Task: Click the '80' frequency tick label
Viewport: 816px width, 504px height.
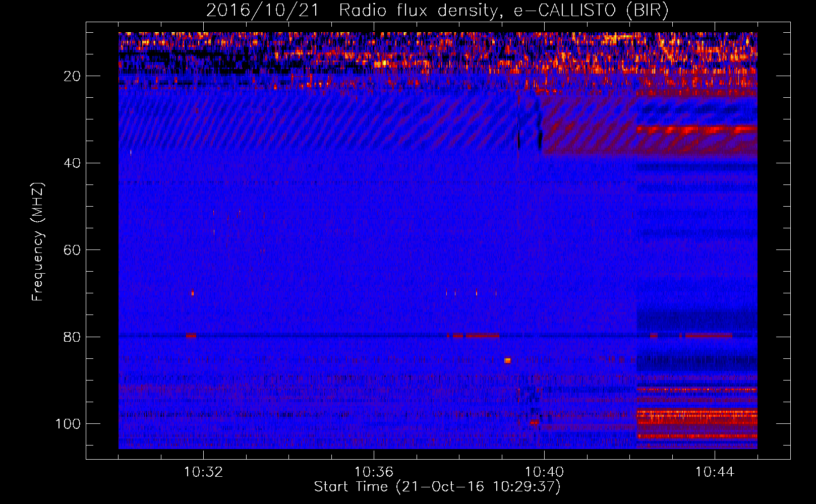Action: pyautogui.click(x=72, y=337)
